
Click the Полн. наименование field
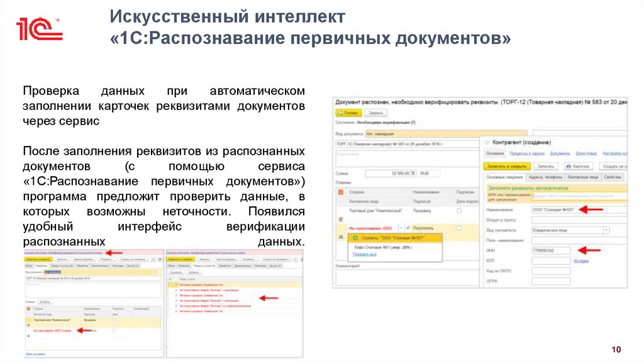tap(579, 240)
